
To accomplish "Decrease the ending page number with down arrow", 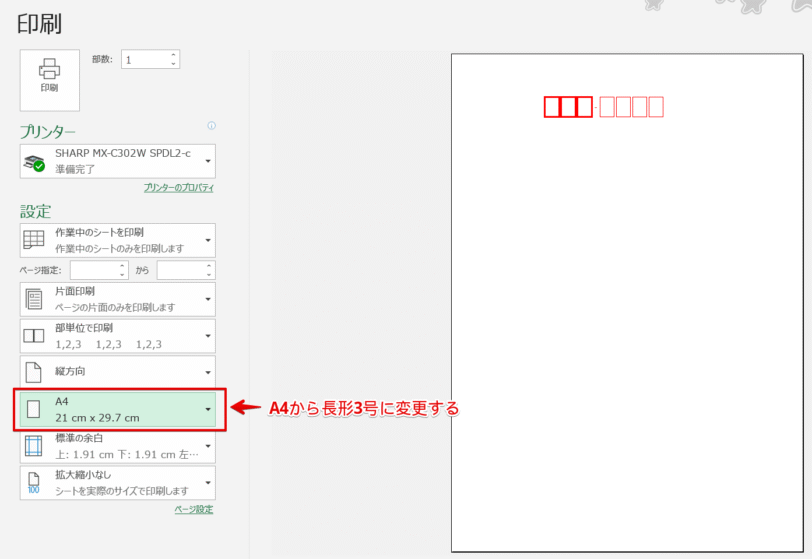I will click(x=209, y=275).
